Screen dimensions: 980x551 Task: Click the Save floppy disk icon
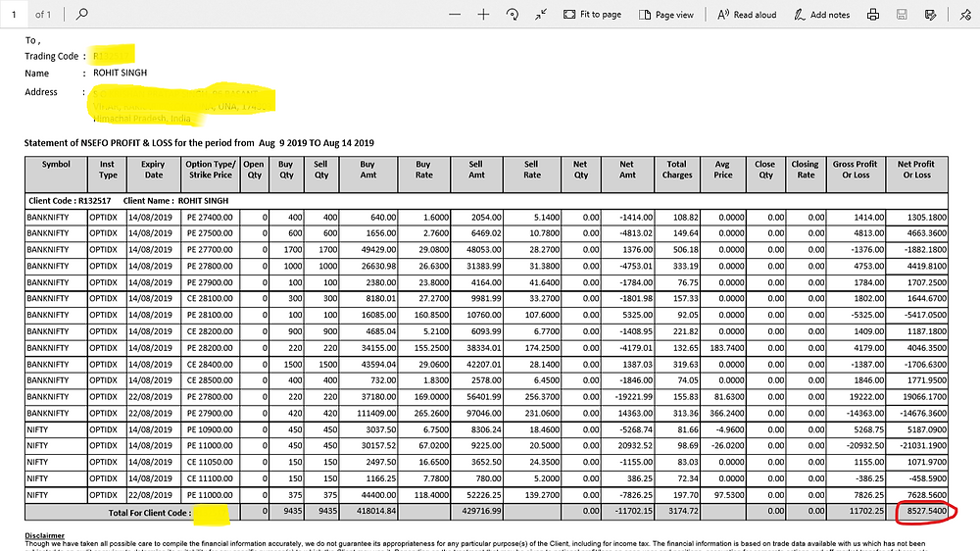(x=902, y=15)
